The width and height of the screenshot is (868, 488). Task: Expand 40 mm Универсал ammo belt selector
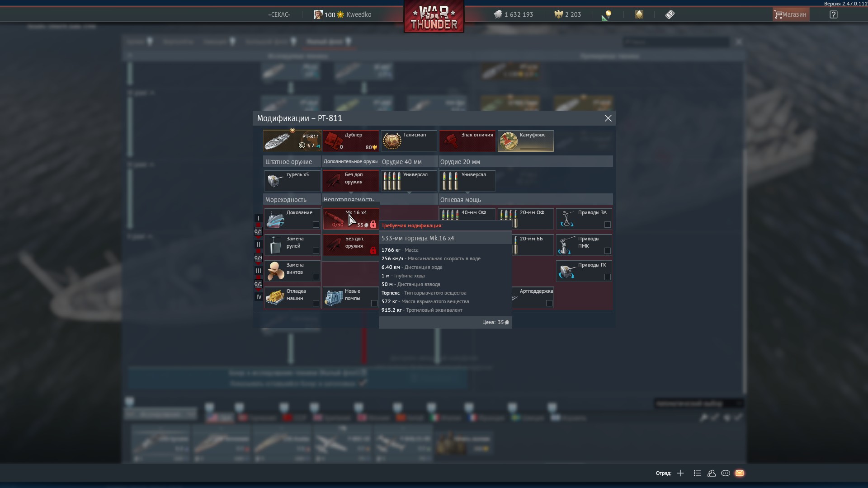pyautogui.click(x=409, y=180)
